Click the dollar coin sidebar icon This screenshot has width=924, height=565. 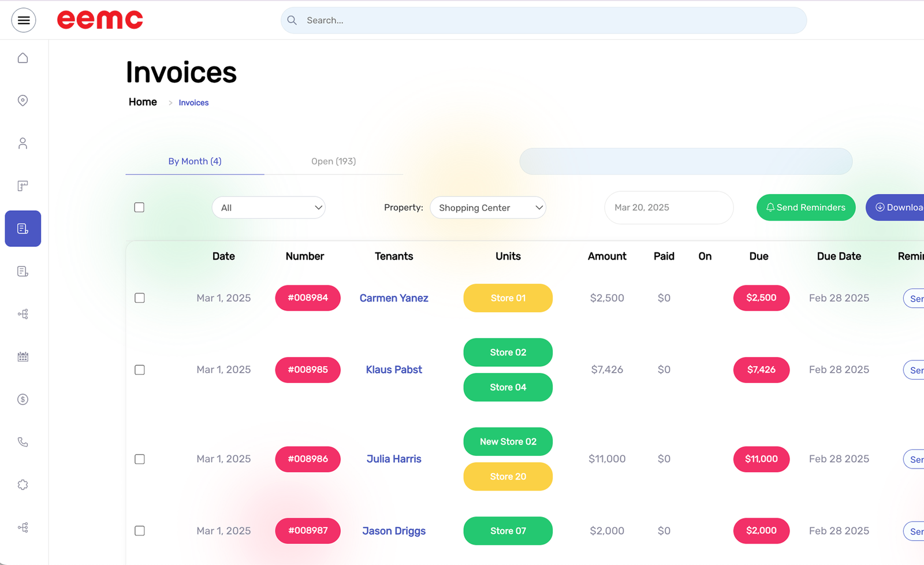coord(23,399)
